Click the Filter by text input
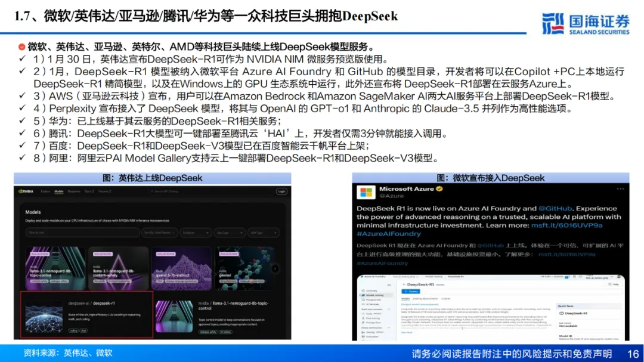The image size is (644, 362). point(82,233)
